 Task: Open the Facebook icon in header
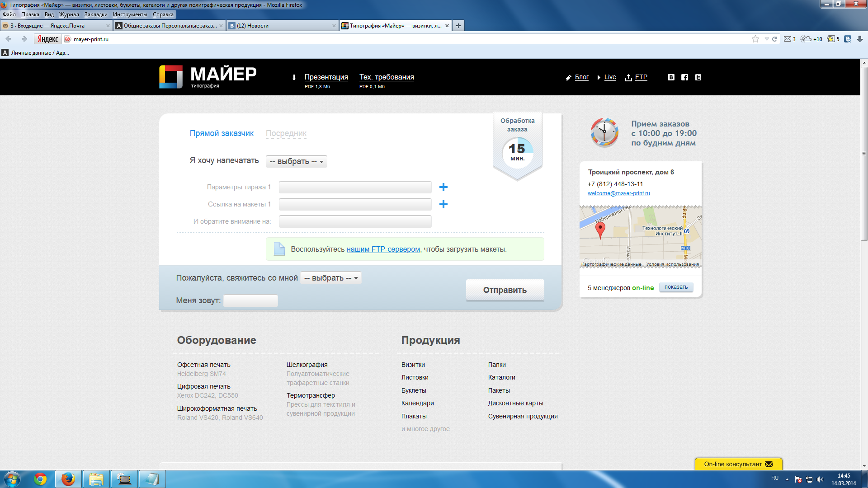[684, 77]
